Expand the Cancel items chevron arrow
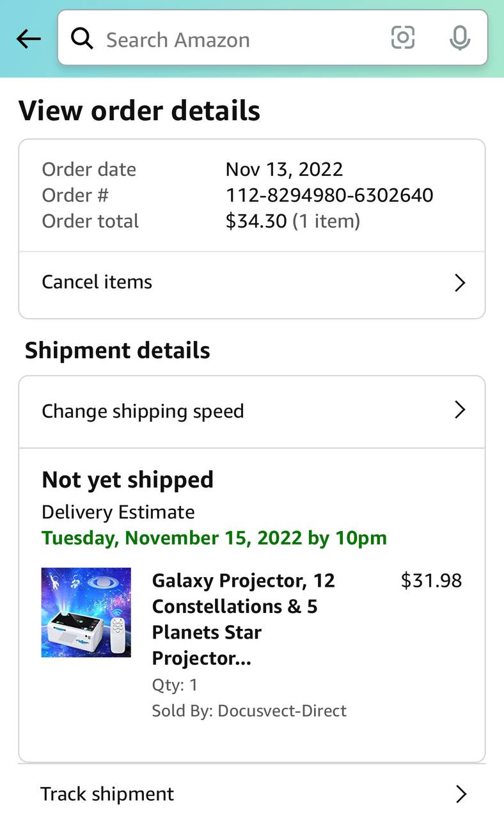Image resolution: width=504 pixels, height=819 pixels. [459, 283]
